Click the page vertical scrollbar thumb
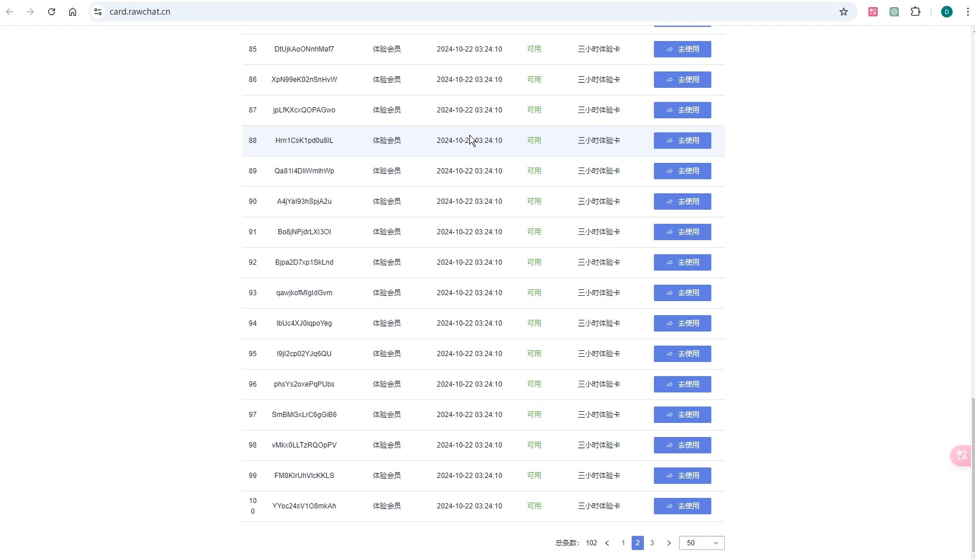Screen dimensions: 975x560 click(973, 474)
